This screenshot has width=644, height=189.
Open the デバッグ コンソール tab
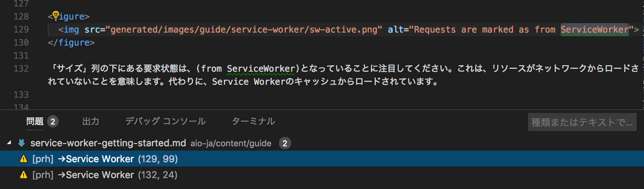166,121
